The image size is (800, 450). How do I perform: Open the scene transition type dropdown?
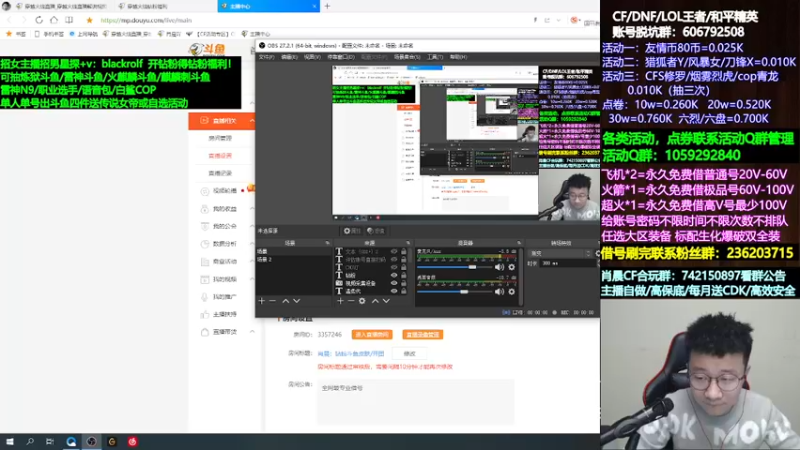click(561, 253)
